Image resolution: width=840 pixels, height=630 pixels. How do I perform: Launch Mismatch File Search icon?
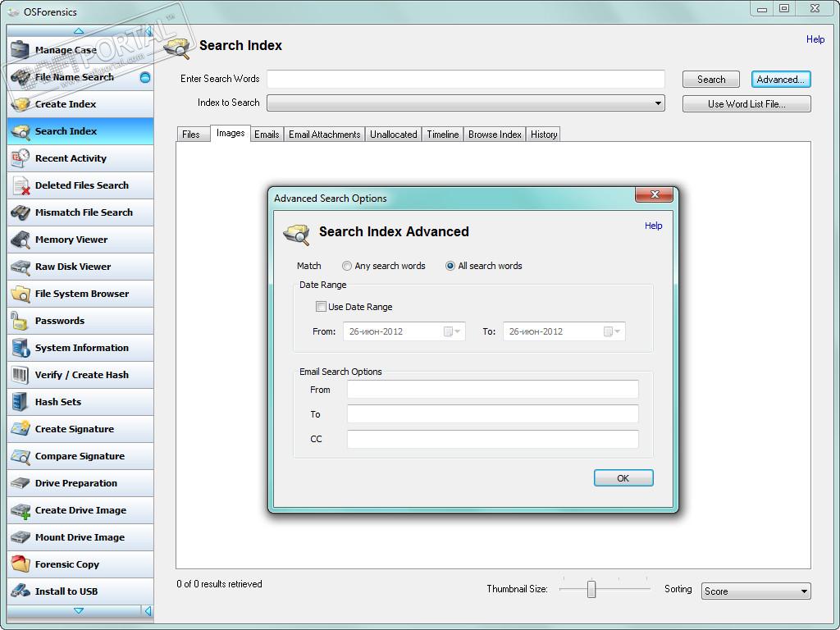(21, 212)
